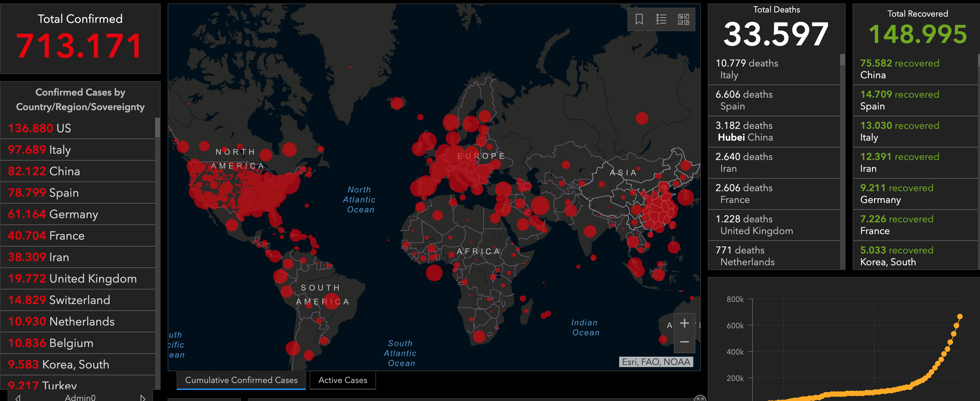Click the last point on the chart
This screenshot has height=401, width=980.
point(960,317)
